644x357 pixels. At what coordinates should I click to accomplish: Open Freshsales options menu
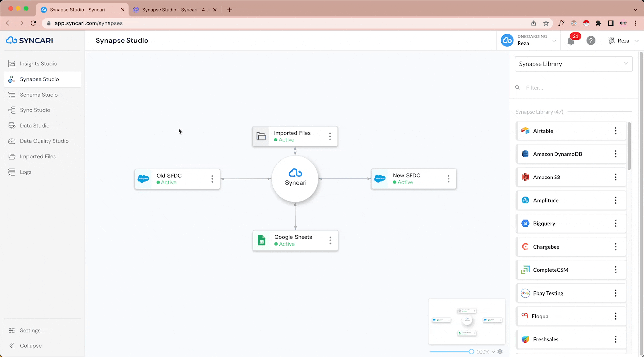click(615, 339)
